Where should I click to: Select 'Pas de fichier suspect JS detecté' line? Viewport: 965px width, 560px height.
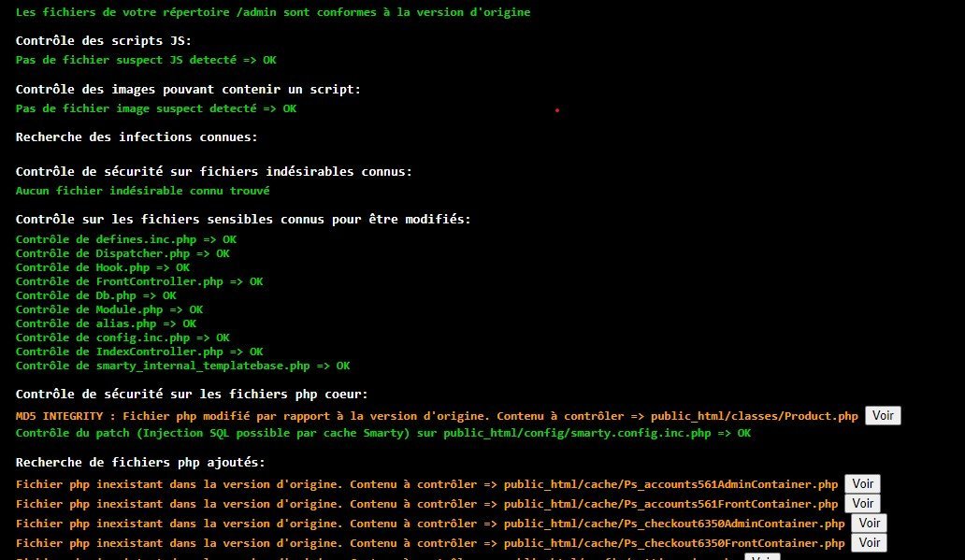tap(146, 60)
